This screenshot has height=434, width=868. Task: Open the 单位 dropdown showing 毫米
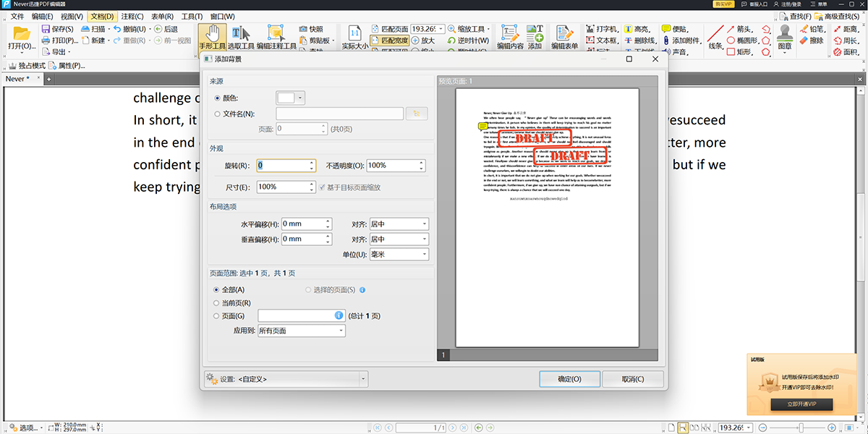[x=399, y=254]
